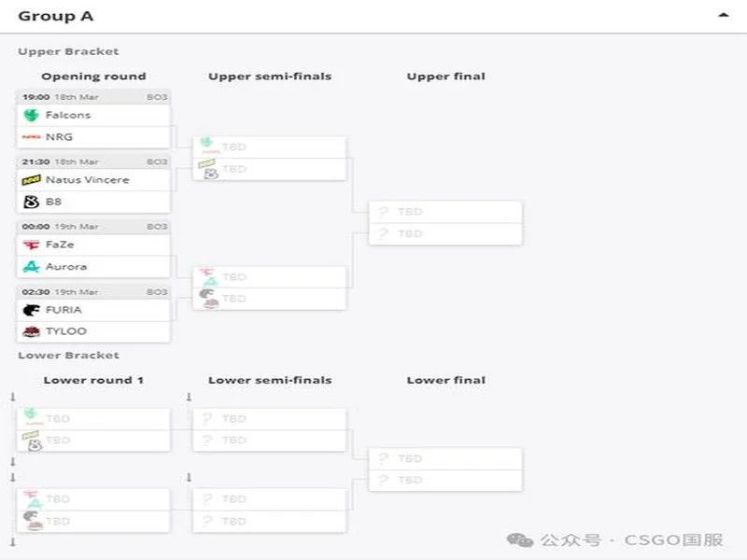Screen dimensions: 747x560
Task: Open the 19:00 18th Mar match header
Action: [93, 96]
